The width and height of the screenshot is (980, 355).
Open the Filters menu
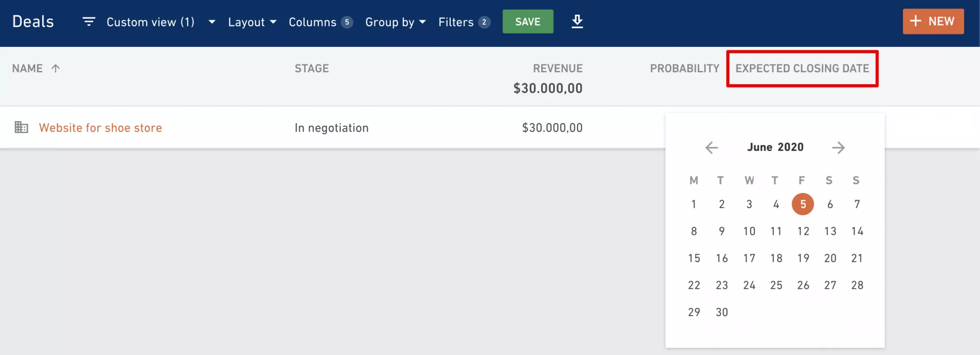click(456, 22)
